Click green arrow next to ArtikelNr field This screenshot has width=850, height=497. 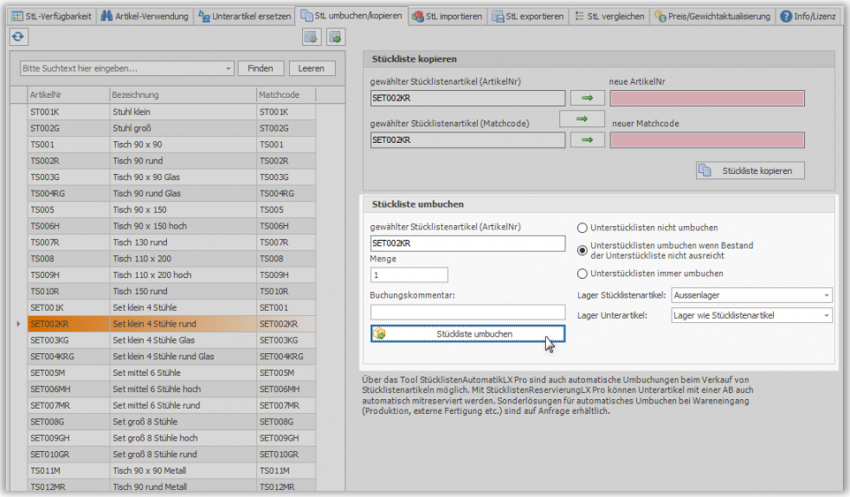click(587, 98)
